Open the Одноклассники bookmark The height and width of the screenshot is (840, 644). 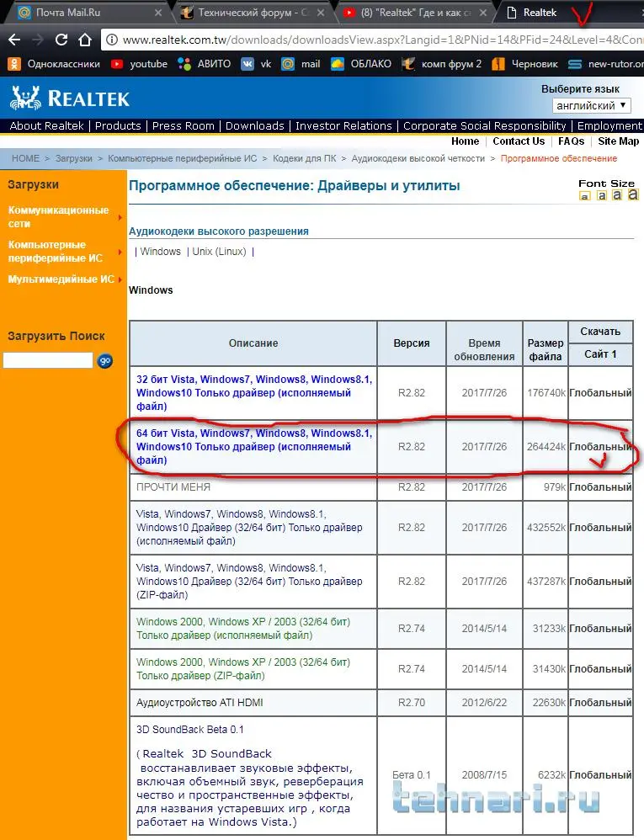click(54, 64)
